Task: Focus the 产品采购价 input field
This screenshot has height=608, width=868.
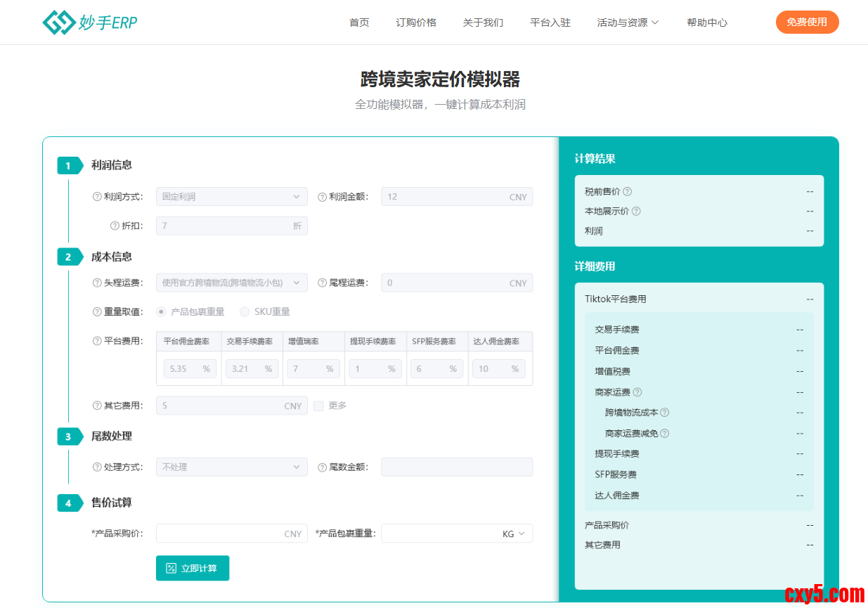Action: (219, 533)
